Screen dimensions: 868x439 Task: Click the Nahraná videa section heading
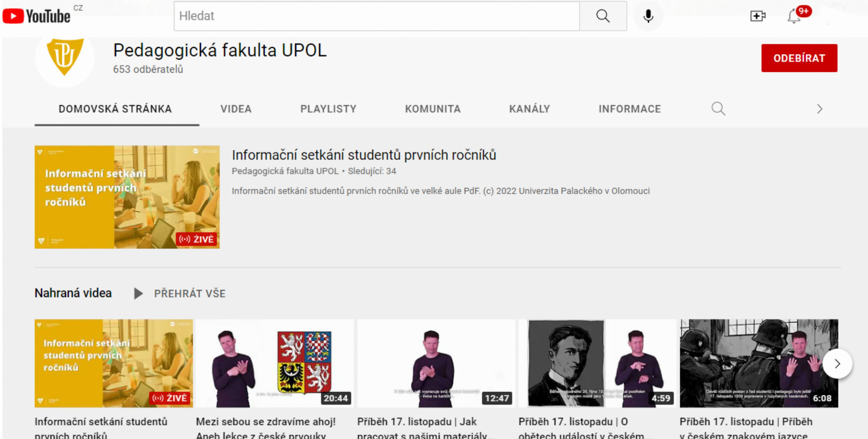click(73, 293)
